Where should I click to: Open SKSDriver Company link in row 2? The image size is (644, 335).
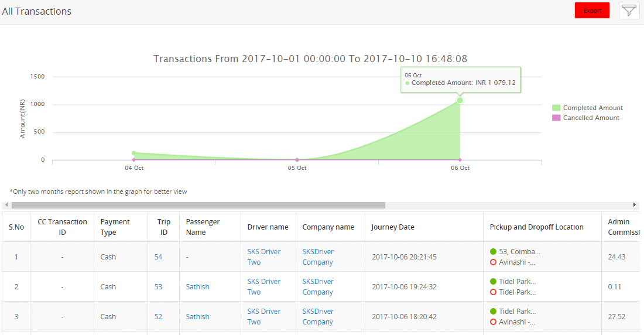click(x=318, y=287)
